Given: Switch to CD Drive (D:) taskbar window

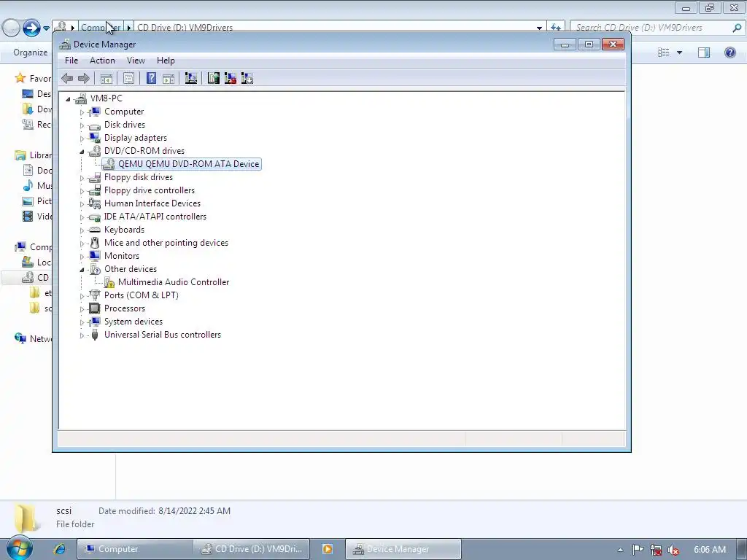Looking at the screenshot, I should tap(252, 549).
